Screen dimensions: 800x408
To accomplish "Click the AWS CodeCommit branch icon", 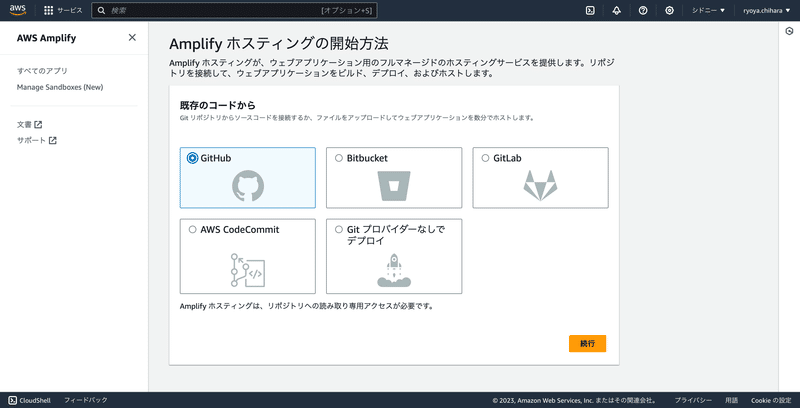I will tap(247, 270).
